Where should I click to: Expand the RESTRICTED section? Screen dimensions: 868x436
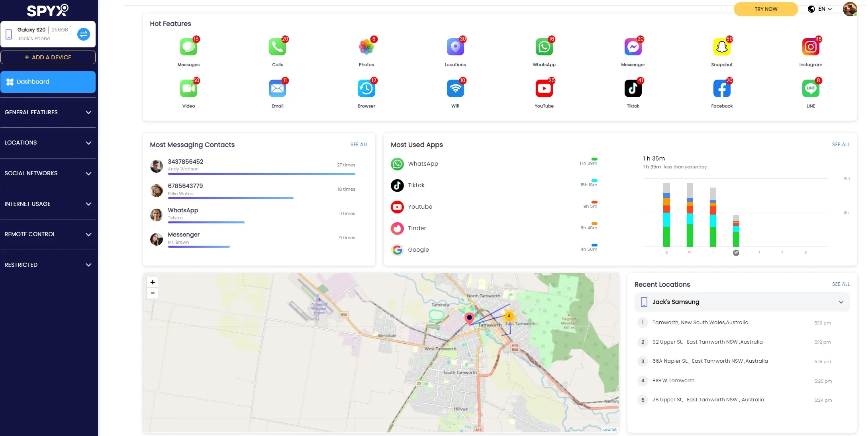click(48, 265)
